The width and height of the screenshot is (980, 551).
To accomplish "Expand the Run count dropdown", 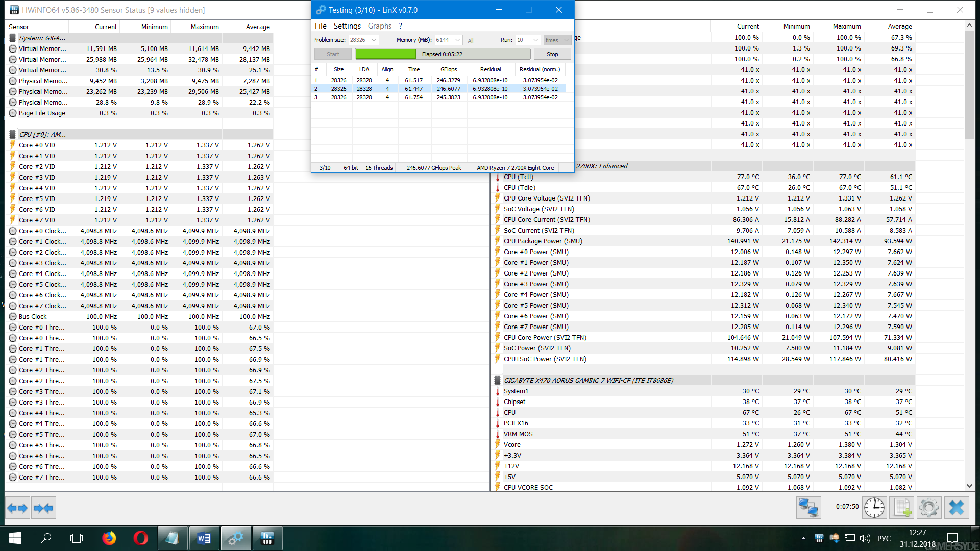I will [x=535, y=40].
